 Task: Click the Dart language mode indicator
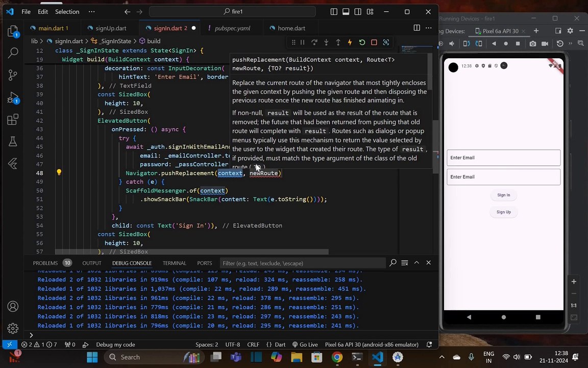280,344
